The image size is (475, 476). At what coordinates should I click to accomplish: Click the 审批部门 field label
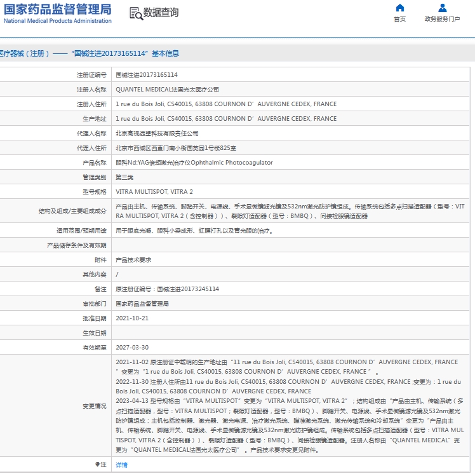point(95,304)
